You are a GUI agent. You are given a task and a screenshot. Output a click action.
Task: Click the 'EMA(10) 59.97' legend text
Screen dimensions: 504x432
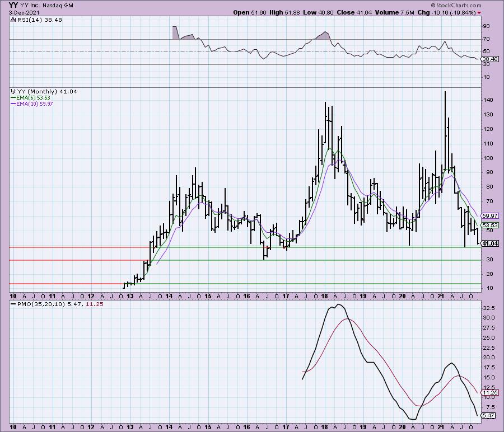pos(34,104)
